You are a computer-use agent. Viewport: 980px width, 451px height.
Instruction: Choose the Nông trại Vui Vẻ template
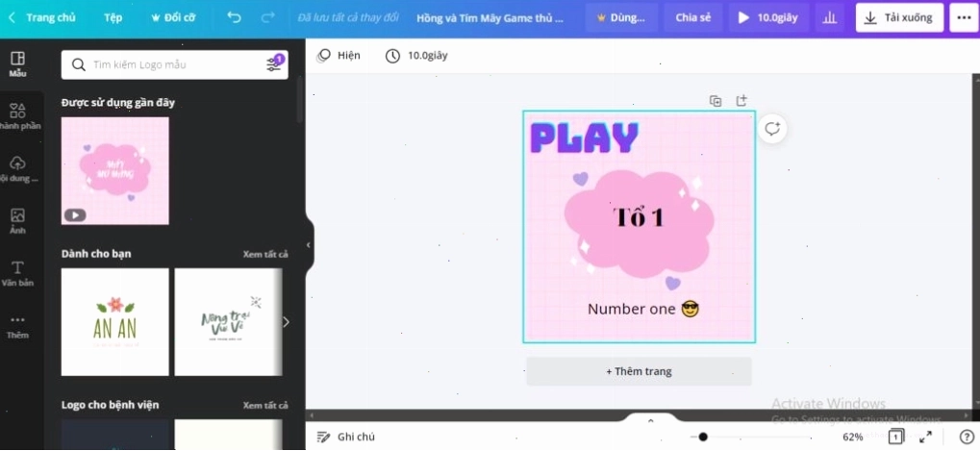(228, 322)
